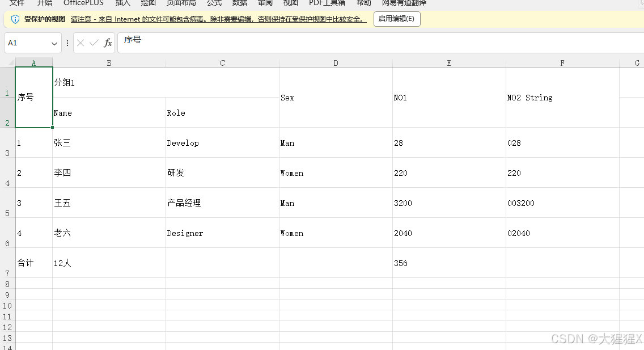Image resolution: width=644 pixels, height=350 pixels.
Task: Open the 帮助 (Help) tab
Action: (x=363, y=3)
